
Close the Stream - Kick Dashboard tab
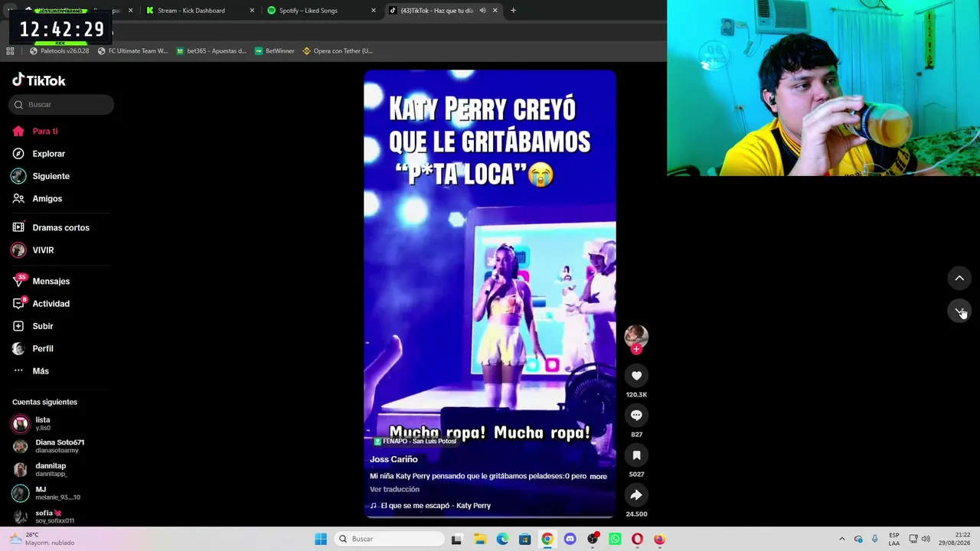click(253, 11)
